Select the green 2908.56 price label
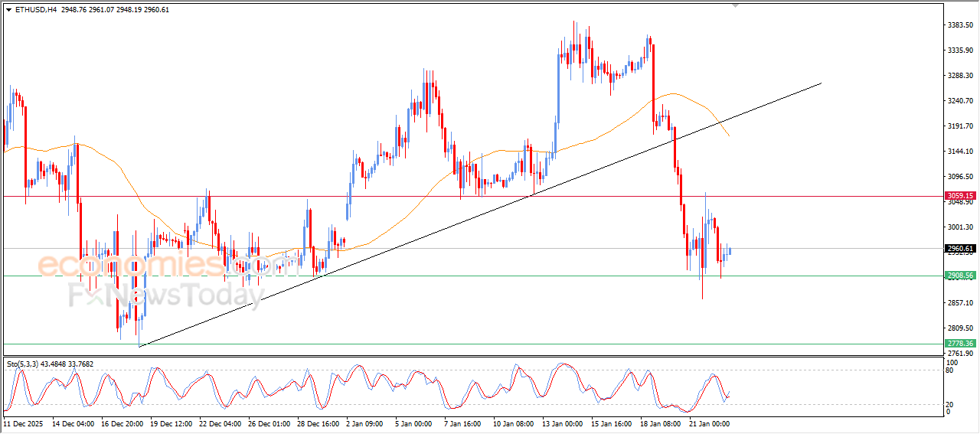Viewport: 980px width, 434px height. pos(959,276)
